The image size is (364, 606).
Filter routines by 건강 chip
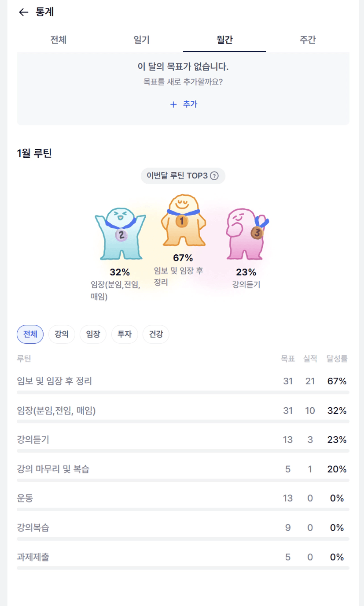click(156, 335)
